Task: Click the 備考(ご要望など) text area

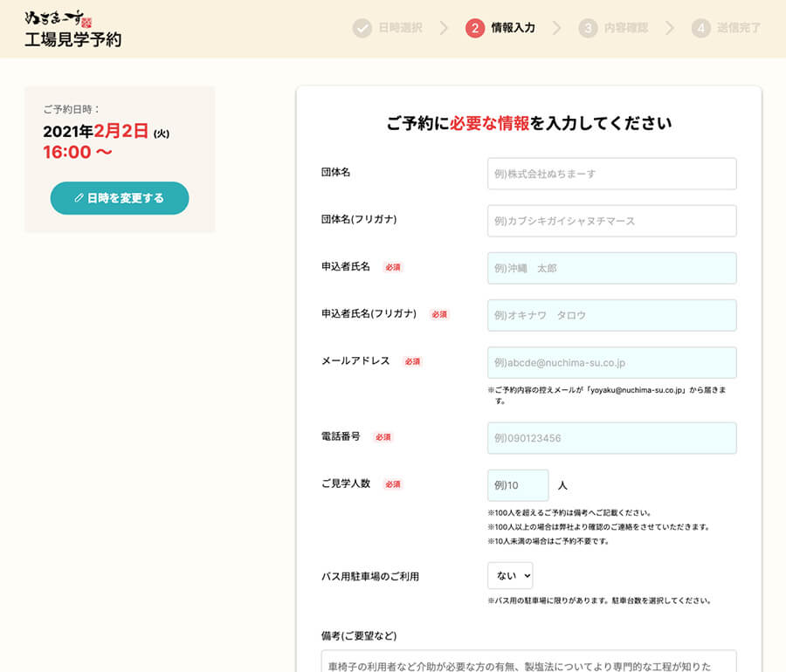Action: point(528,661)
